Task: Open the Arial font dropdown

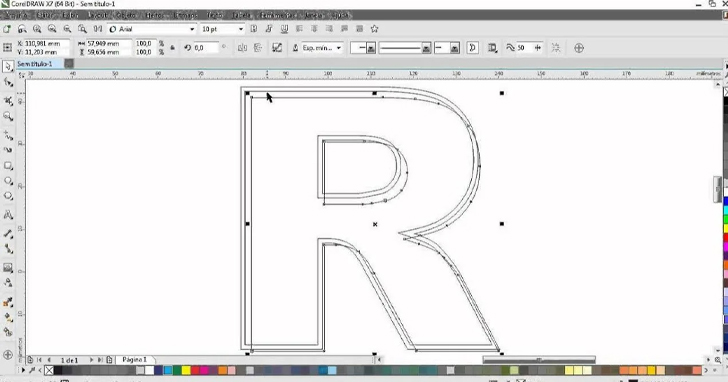Action: 152,29
